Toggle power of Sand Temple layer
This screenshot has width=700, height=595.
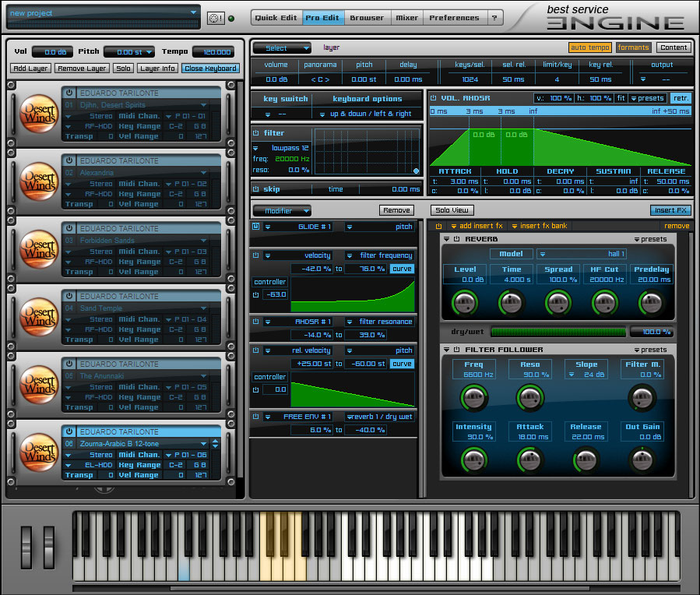(69, 296)
